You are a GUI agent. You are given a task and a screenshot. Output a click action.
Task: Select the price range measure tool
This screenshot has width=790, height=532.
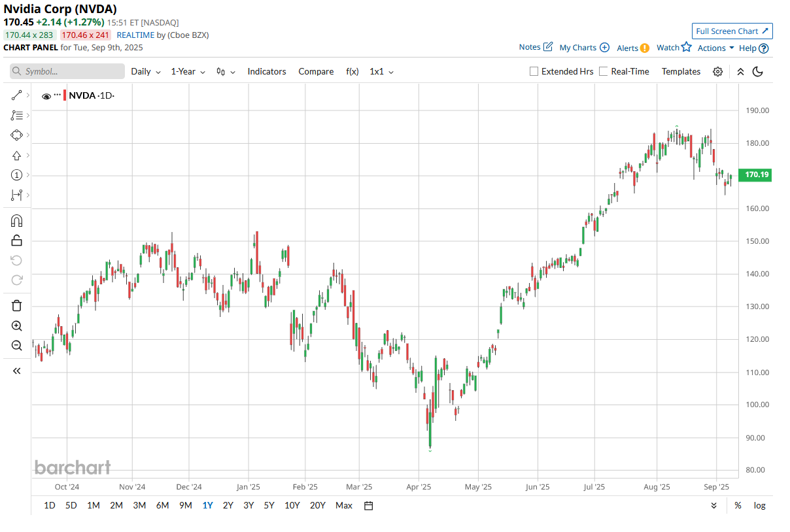coord(17,195)
